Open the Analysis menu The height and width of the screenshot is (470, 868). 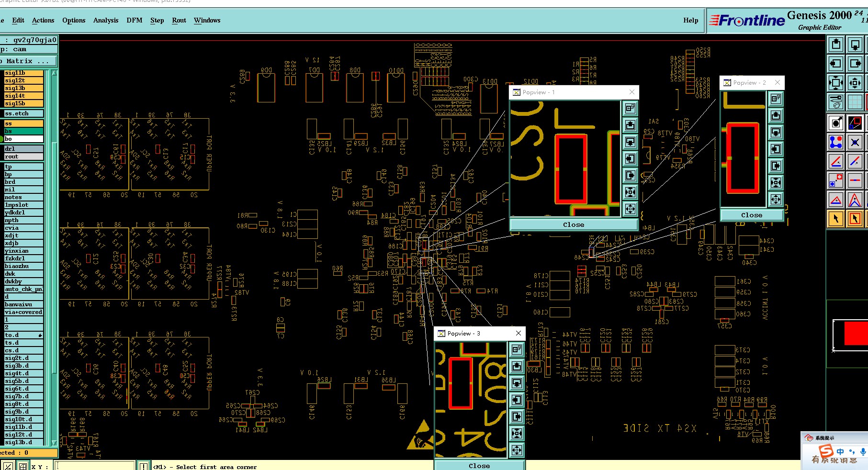[x=106, y=20]
